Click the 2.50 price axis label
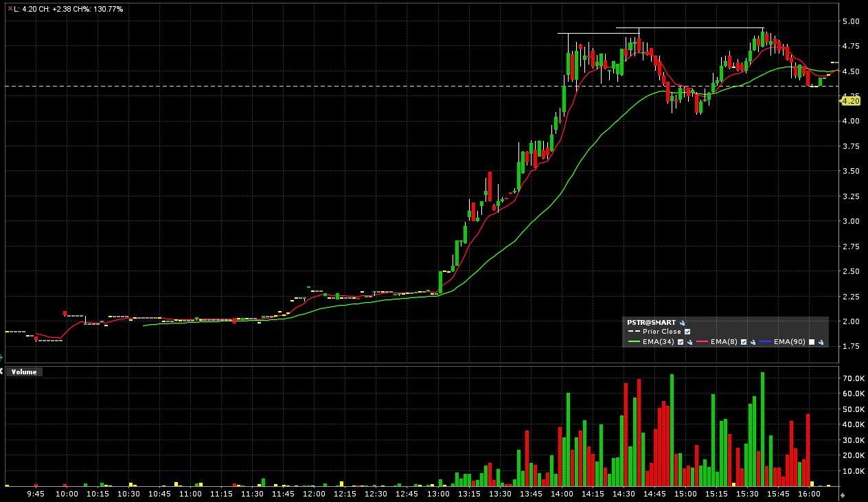 pos(851,271)
